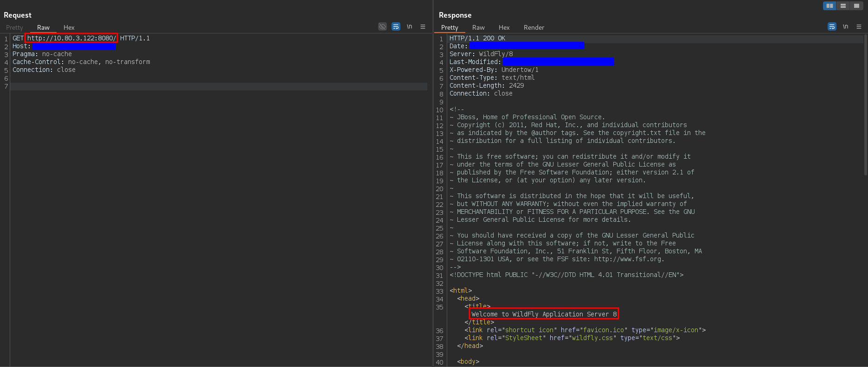The image size is (868, 367).
Task: Switch to combined tabbed layout view
Action: 856,6
